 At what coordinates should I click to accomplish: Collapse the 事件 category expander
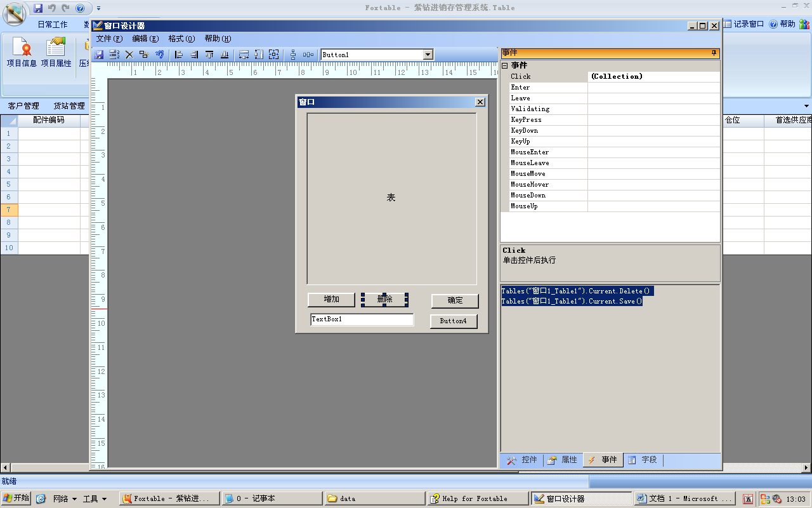(505, 65)
